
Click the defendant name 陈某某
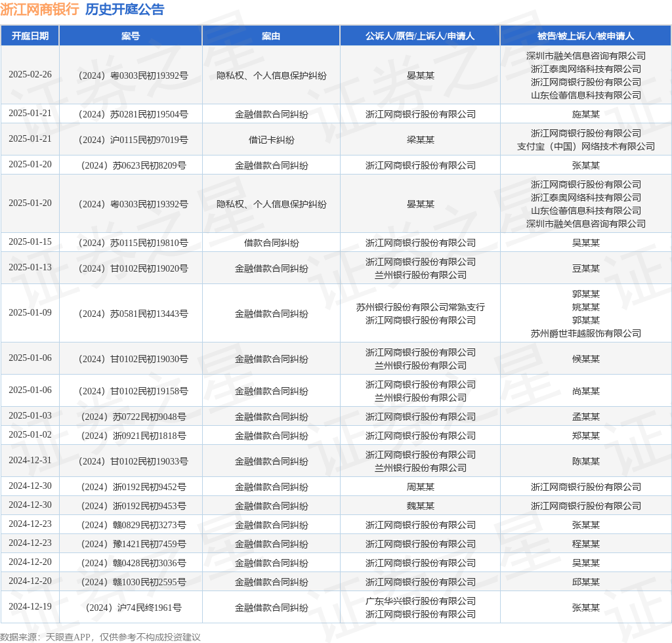(586, 461)
